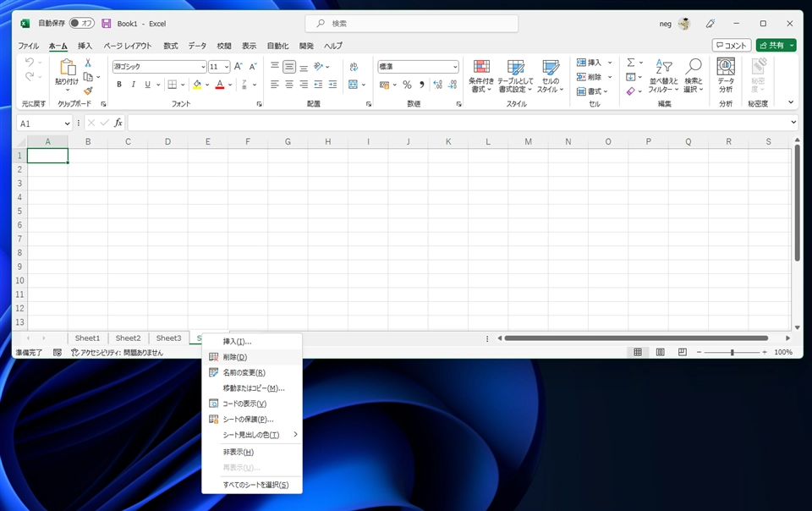This screenshot has width=812, height=511.
Task: Expand the Name Box dropdown arrow
Action: point(68,124)
